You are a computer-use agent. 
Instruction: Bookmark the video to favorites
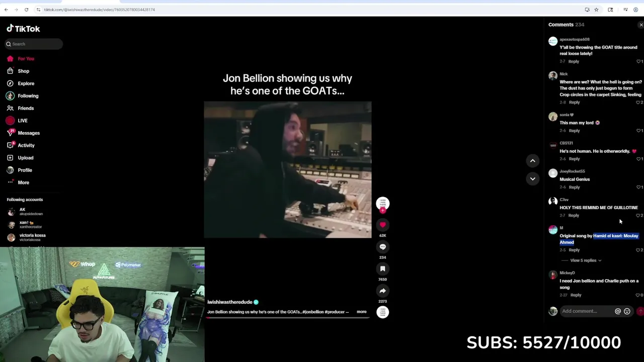(382, 269)
